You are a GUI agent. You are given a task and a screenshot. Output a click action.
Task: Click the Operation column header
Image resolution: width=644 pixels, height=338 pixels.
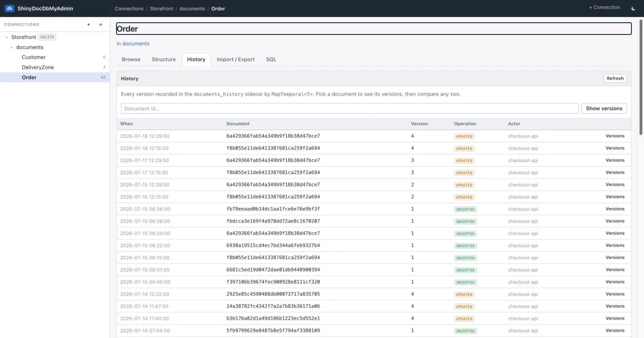[465, 124]
